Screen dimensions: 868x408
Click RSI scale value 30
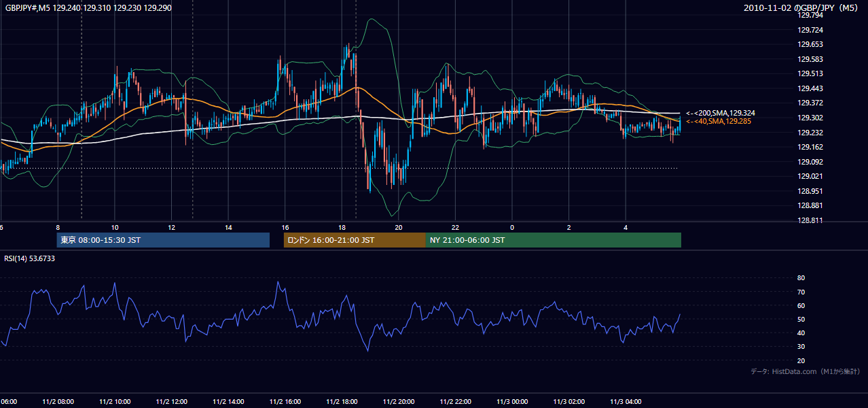coord(801,346)
